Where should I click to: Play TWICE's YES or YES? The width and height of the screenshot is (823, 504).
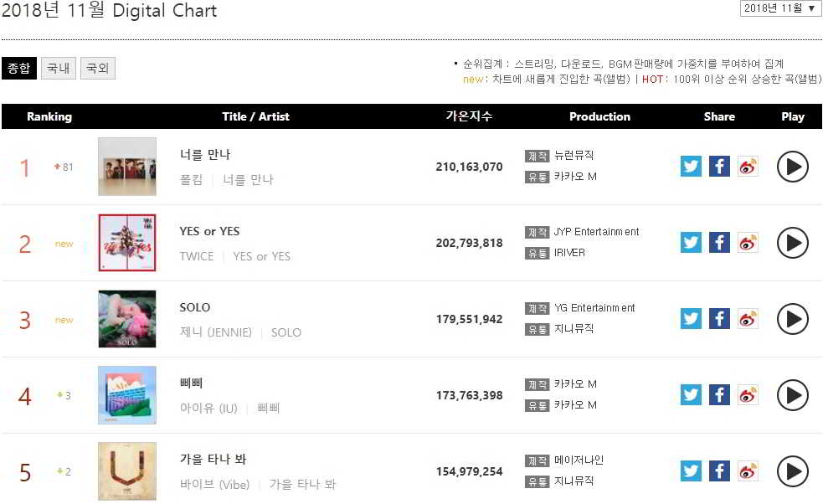pyautogui.click(x=792, y=243)
